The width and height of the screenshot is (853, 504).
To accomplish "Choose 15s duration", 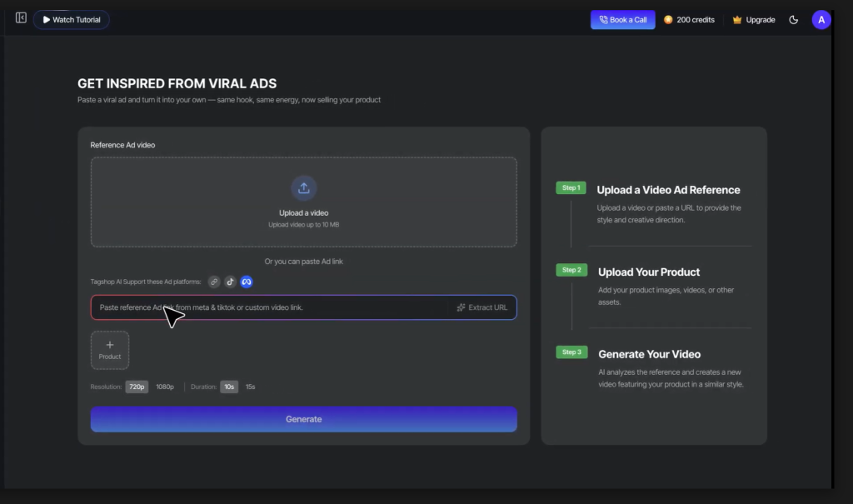I will pyautogui.click(x=250, y=387).
